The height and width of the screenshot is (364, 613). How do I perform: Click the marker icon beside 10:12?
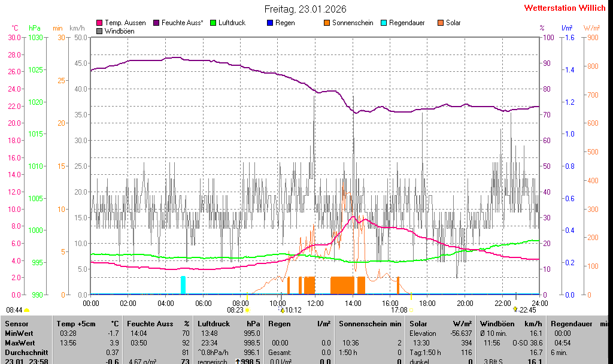coord(282,310)
